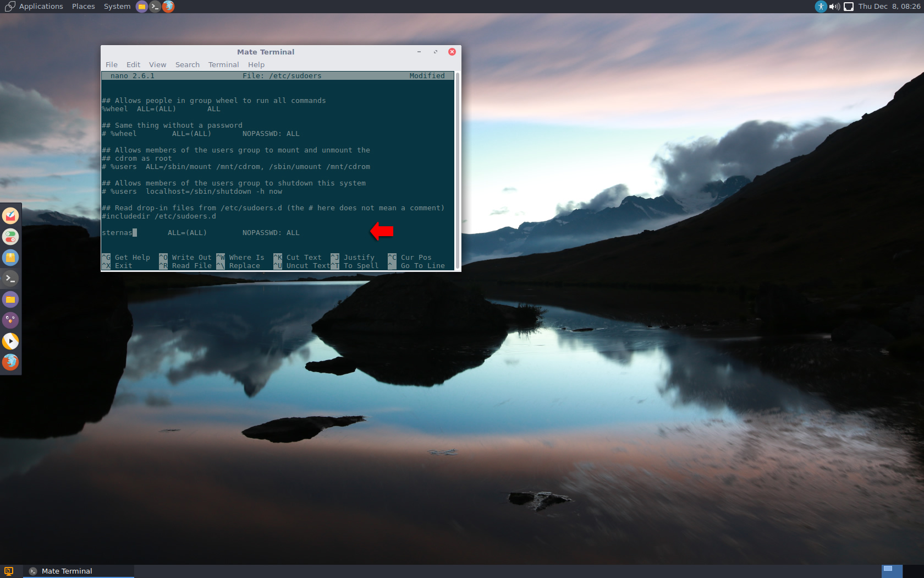This screenshot has width=924, height=578.
Task: Open the settings toggles dock icon
Action: tap(10, 237)
